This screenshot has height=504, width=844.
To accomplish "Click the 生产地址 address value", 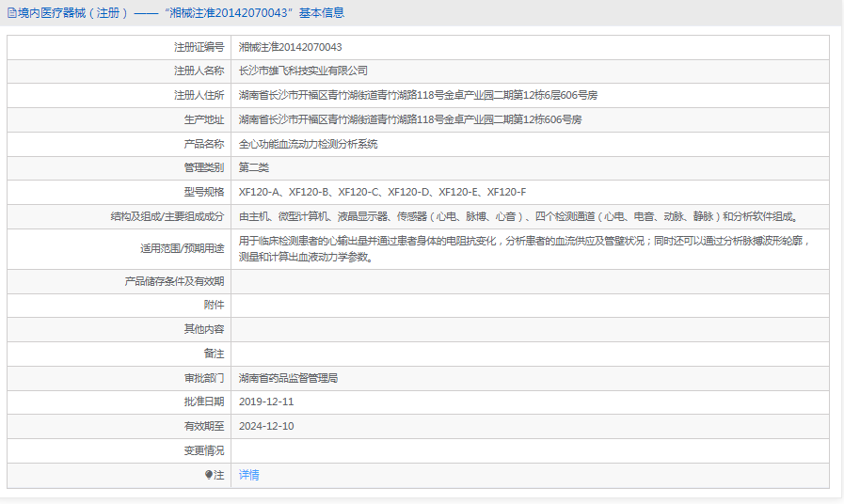I will [x=409, y=119].
